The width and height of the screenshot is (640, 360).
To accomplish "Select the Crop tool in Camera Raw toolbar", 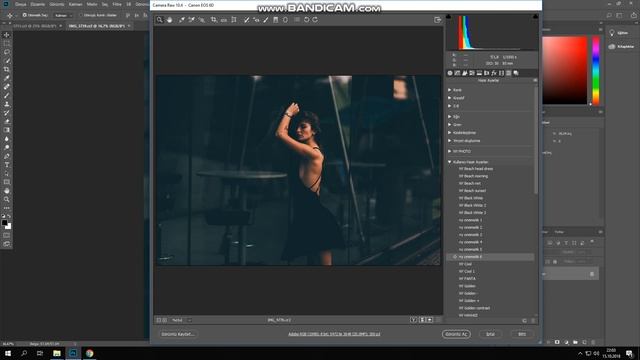I will (x=213, y=20).
